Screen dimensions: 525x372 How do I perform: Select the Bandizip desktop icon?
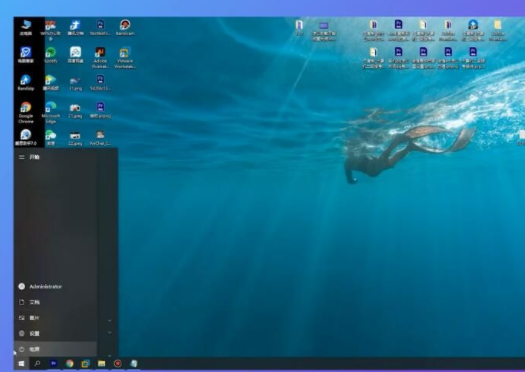[26, 82]
